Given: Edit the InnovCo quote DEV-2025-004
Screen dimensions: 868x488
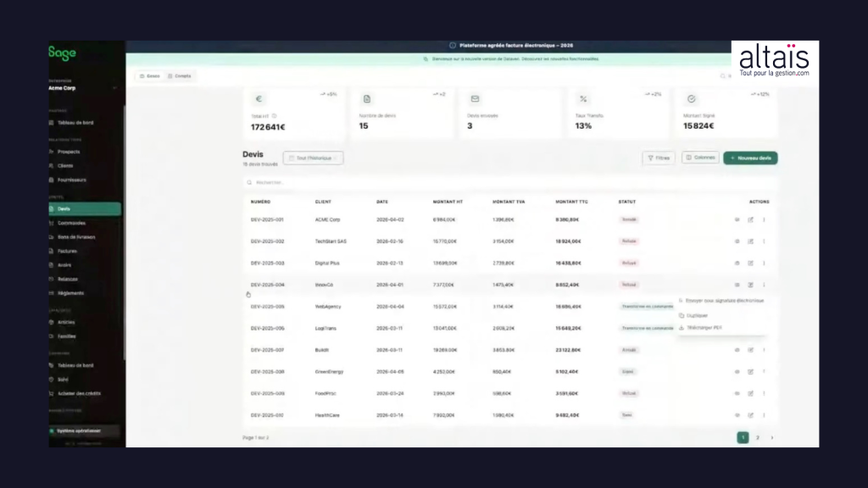Looking at the screenshot, I should pyautogui.click(x=751, y=285).
